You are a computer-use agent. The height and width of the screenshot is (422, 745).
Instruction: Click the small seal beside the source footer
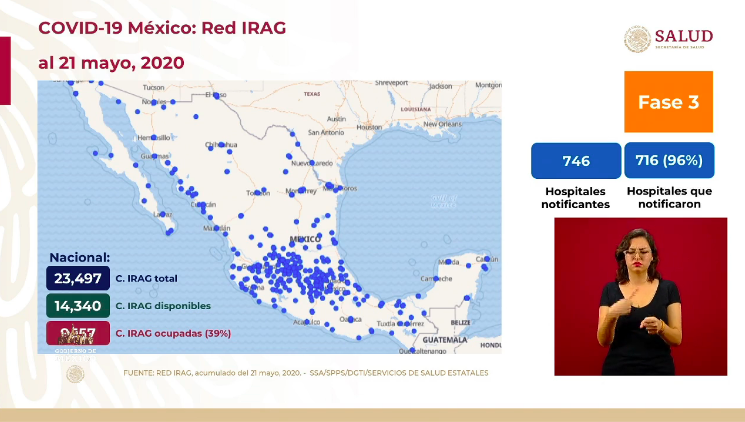pyautogui.click(x=75, y=373)
